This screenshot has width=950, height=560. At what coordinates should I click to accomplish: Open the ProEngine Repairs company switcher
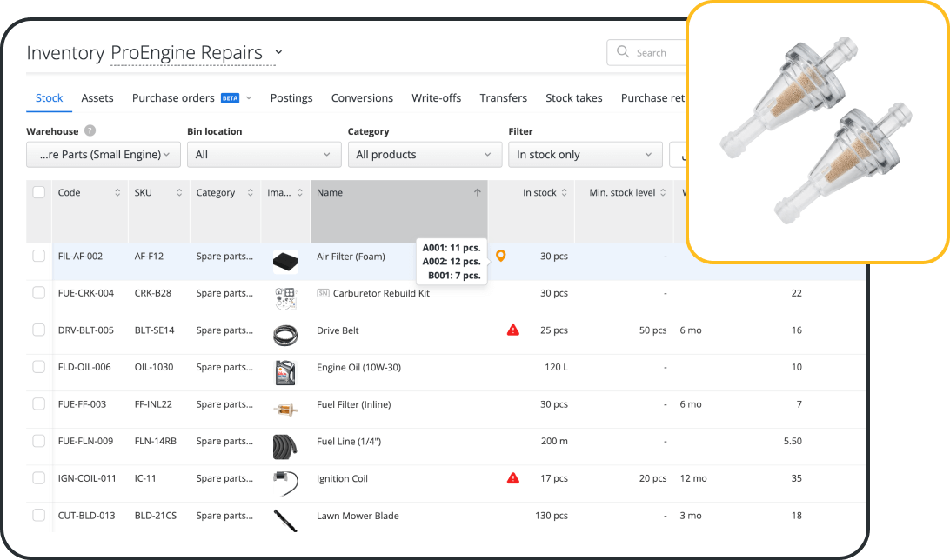point(278,52)
